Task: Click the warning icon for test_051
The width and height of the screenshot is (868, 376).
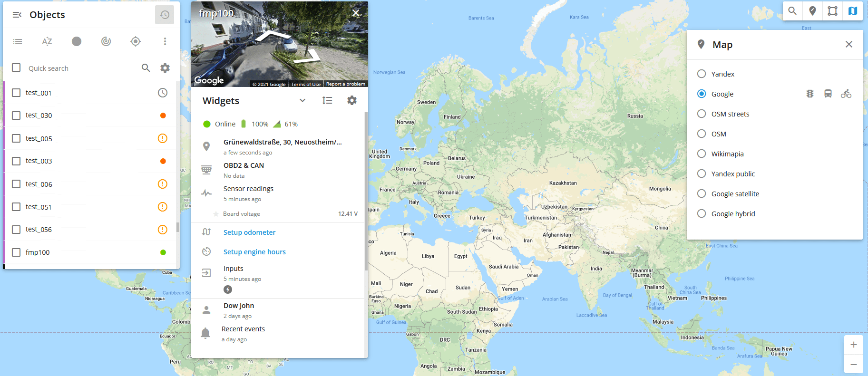Action: 163,207
